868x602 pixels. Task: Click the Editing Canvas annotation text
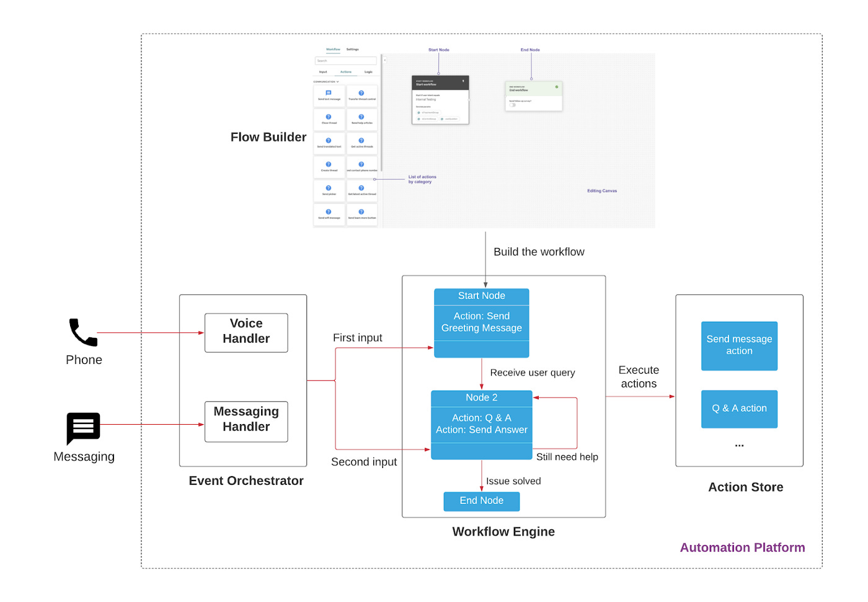coord(602,191)
